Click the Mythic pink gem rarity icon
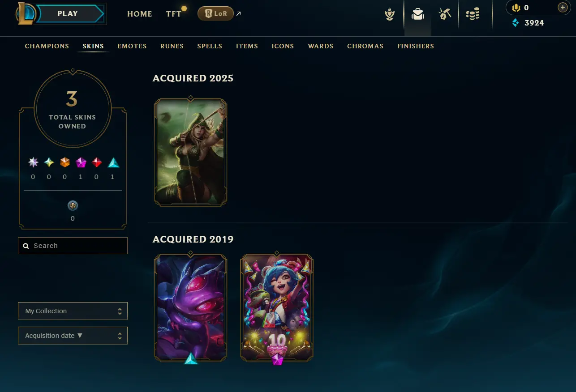 (81, 162)
